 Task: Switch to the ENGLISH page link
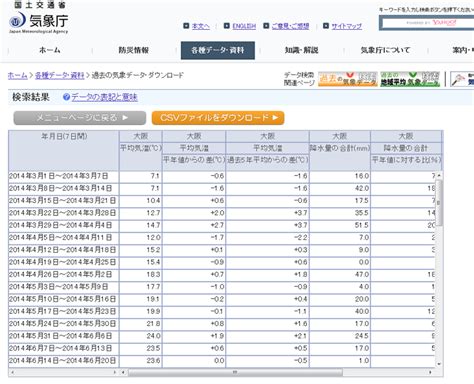tap(244, 26)
